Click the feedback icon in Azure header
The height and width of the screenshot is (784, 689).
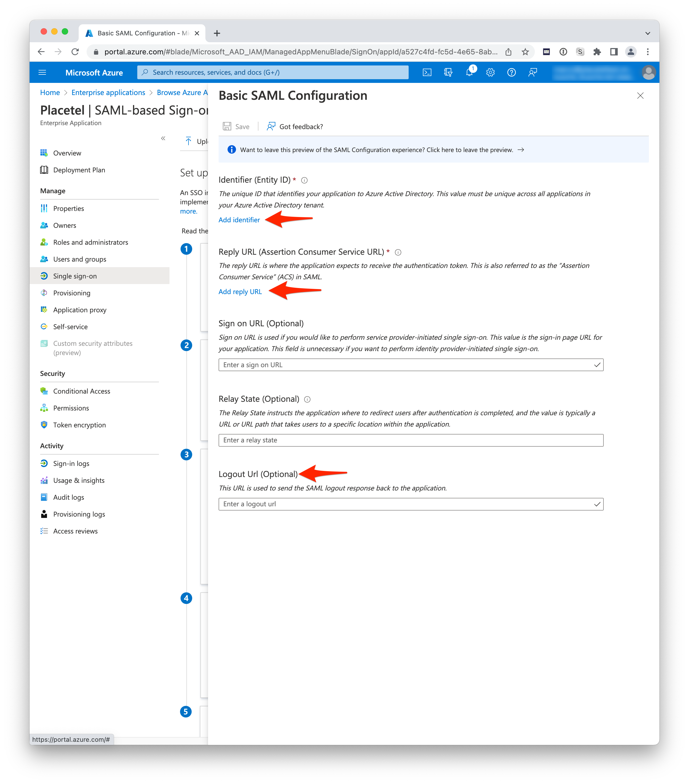(x=532, y=73)
